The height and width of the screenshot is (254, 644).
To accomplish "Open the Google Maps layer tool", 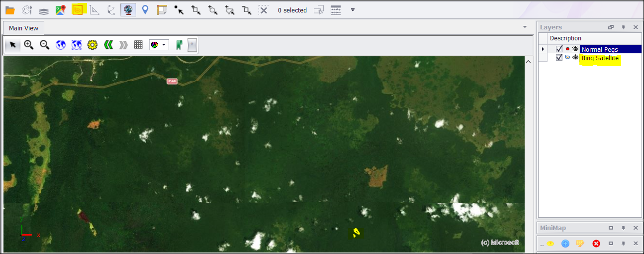I will (x=61, y=9).
